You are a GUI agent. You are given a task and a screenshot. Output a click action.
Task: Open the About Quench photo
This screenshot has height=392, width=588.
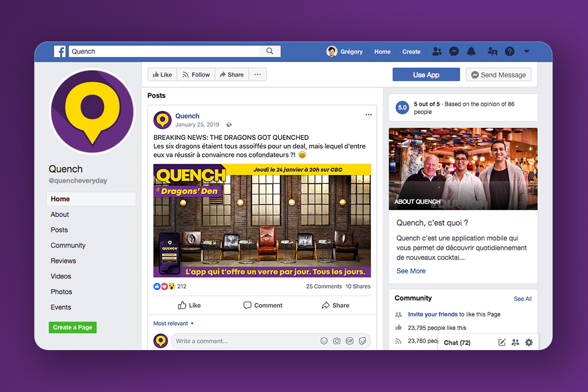point(463,169)
